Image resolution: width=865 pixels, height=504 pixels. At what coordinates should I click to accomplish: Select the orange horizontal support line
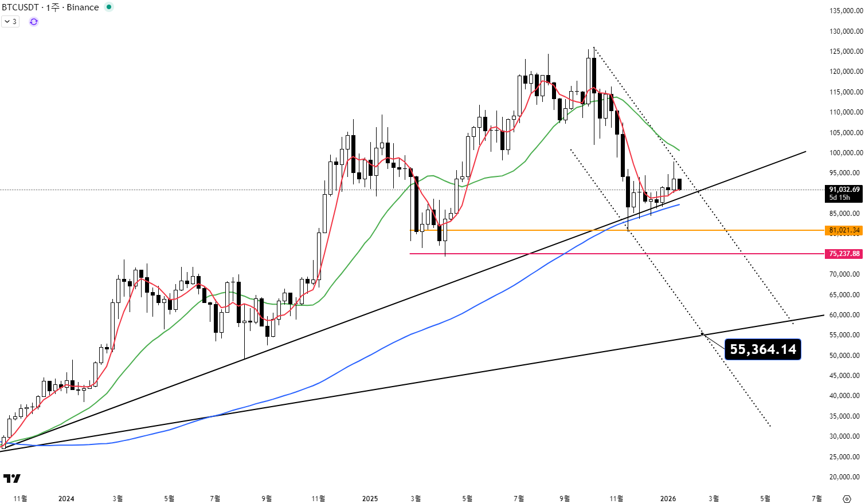click(x=516, y=230)
